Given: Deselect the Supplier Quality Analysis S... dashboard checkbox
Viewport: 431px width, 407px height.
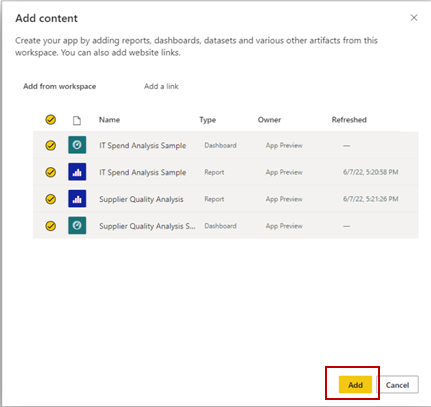Looking at the screenshot, I should 51,226.
